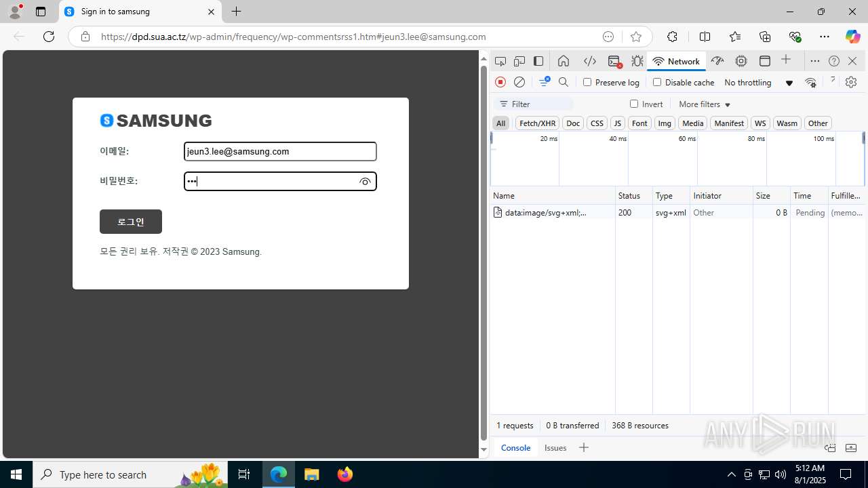Open Edge Browser essentials icon
This screenshot has height=488, width=868.
[x=795, y=37]
